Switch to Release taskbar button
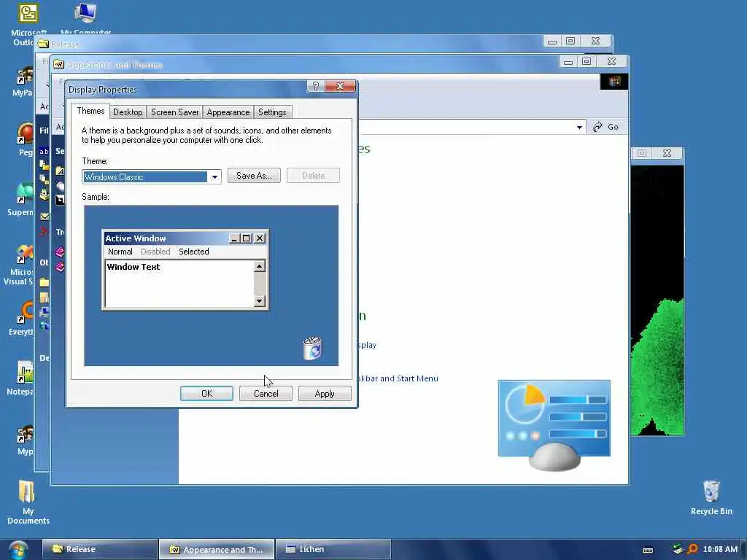The height and width of the screenshot is (560, 747). (x=100, y=549)
